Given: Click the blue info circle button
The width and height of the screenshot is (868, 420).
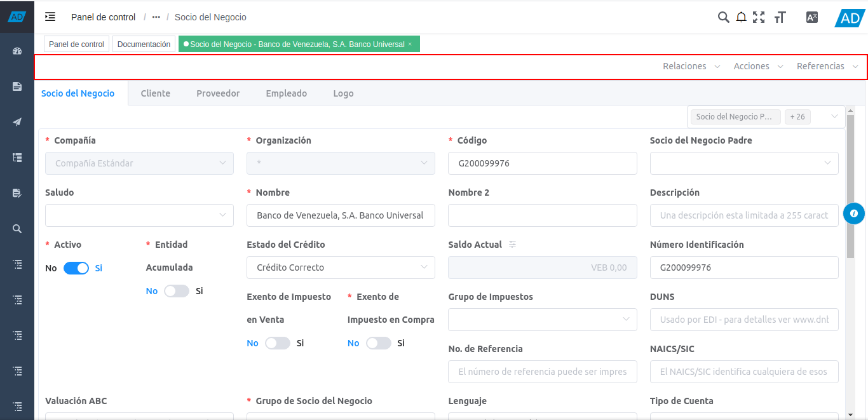Looking at the screenshot, I should point(854,213).
